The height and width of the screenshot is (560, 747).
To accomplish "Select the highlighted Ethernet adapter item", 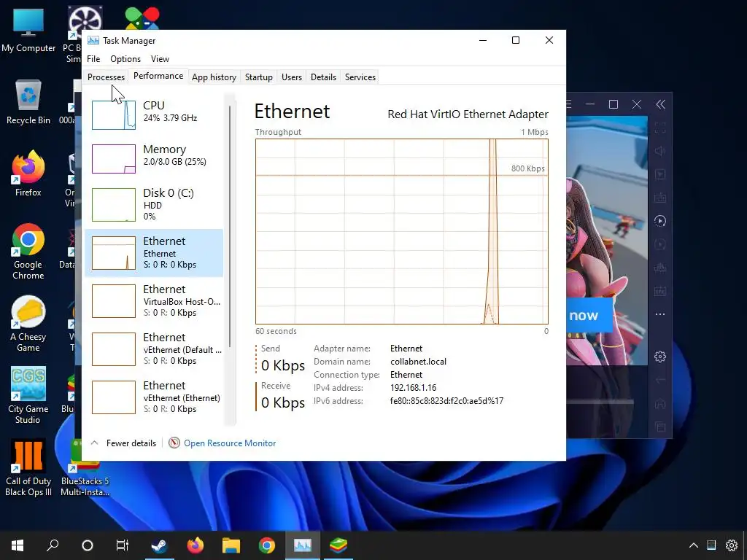I will pyautogui.click(x=154, y=253).
